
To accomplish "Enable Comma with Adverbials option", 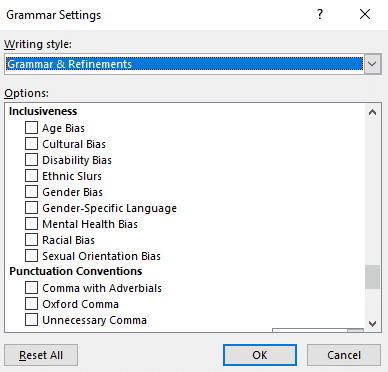I will (31, 288).
